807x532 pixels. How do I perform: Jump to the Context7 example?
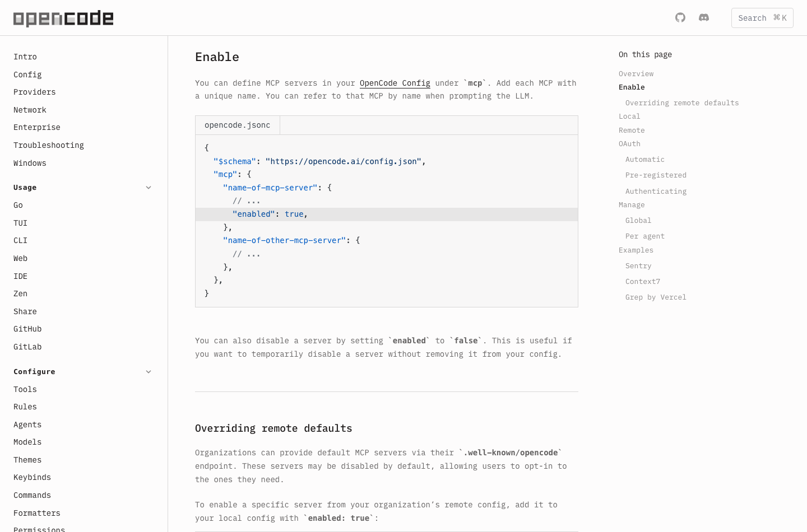[x=643, y=282]
